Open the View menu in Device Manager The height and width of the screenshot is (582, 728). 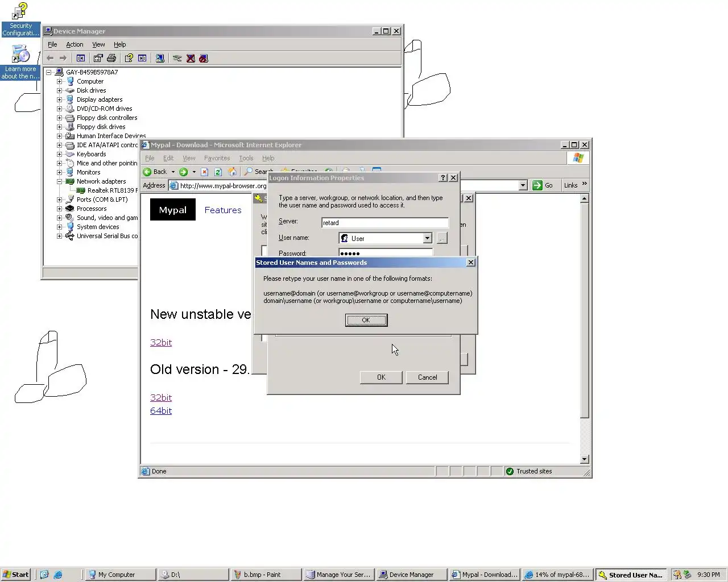click(x=98, y=44)
